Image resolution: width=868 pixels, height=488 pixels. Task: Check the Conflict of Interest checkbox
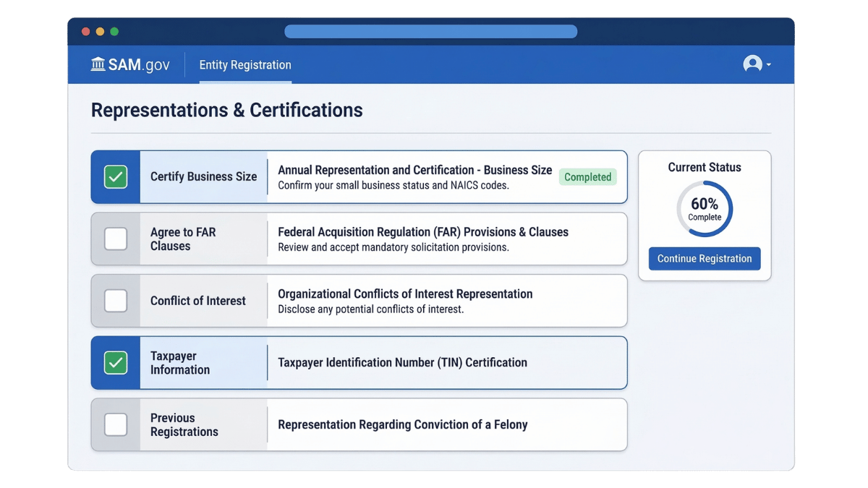pyautogui.click(x=116, y=300)
